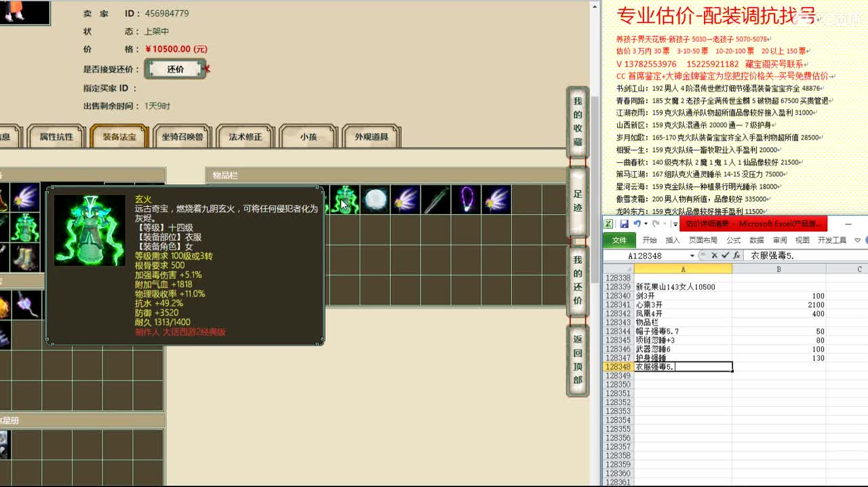Open the Name Box dropdown arrow
The height and width of the screenshot is (487, 868).
click(x=692, y=256)
